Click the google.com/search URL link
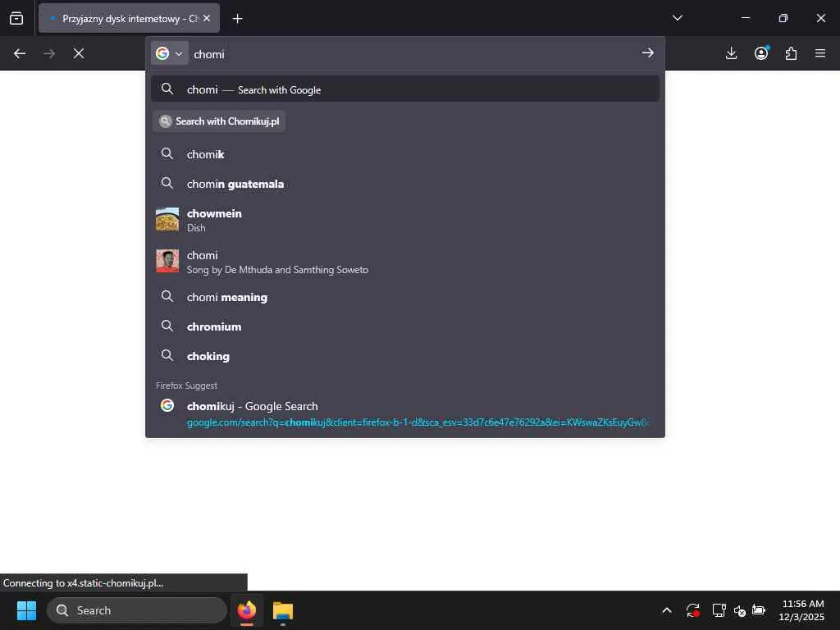This screenshot has height=630, width=840. (418, 422)
